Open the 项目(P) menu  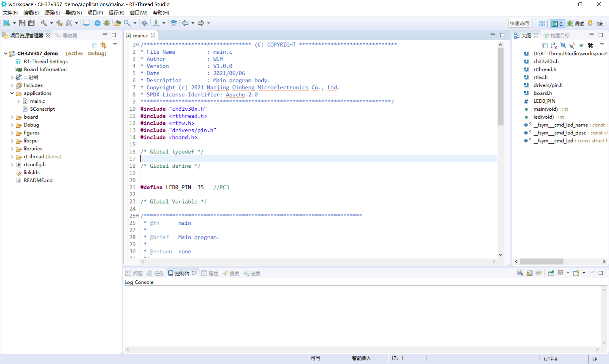95,13
